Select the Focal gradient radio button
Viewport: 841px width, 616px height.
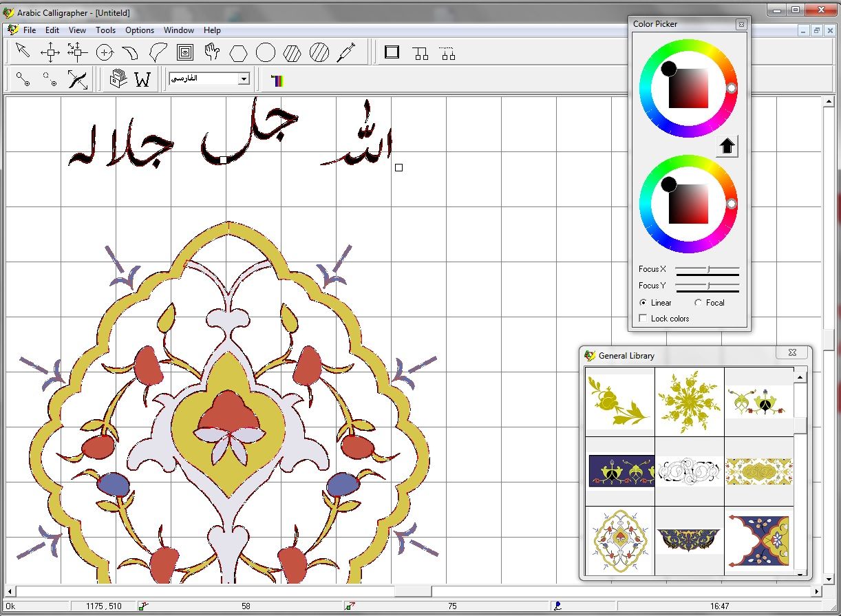pyautogui.click(x=698, y=302)
